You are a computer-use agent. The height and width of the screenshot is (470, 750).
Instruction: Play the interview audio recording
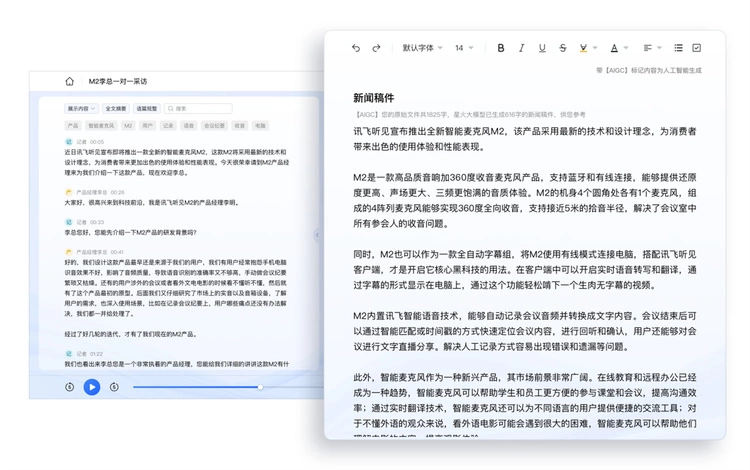click(x=91, y=386)
